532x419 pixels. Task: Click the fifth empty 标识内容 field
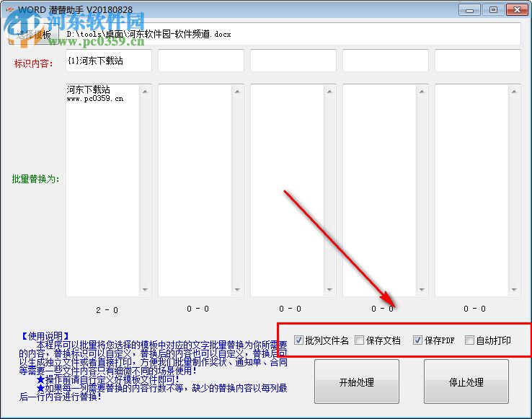click(478, 61)
